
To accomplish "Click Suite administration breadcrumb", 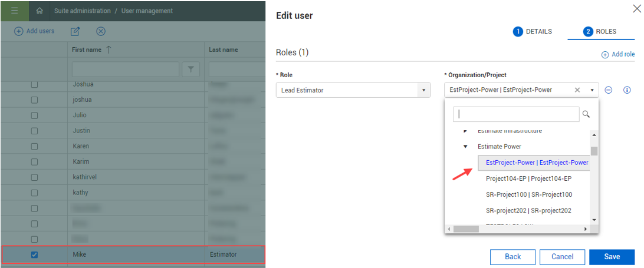I will tap(82, 11).
